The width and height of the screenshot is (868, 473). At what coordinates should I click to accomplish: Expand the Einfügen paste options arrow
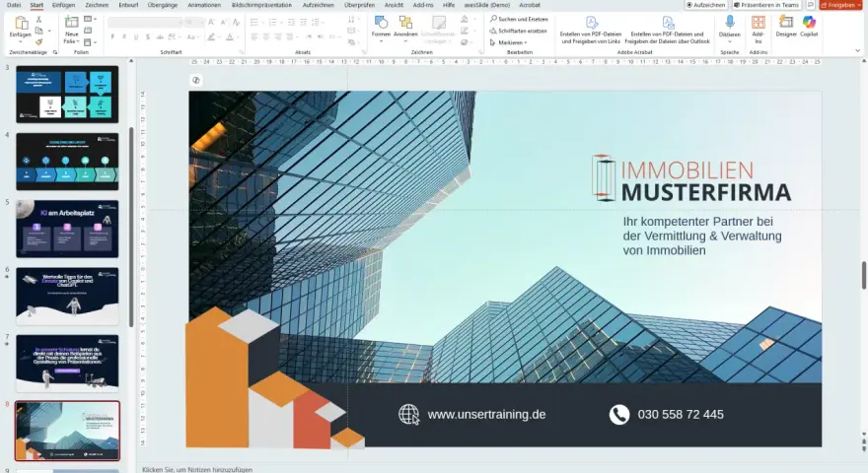point(21,41)
